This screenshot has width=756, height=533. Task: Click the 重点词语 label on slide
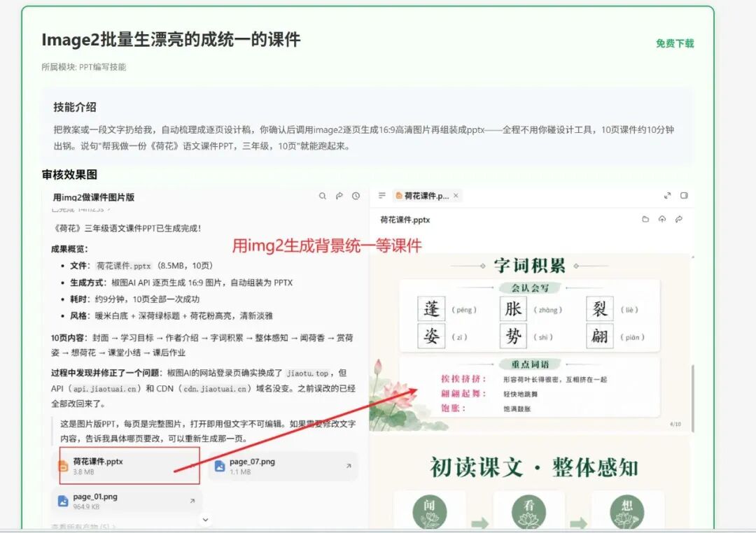pyautogui.click(x=530, y=364)
